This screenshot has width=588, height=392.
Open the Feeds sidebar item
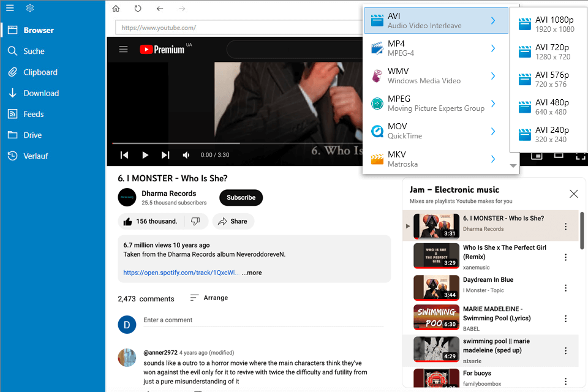tap(53, 114)
